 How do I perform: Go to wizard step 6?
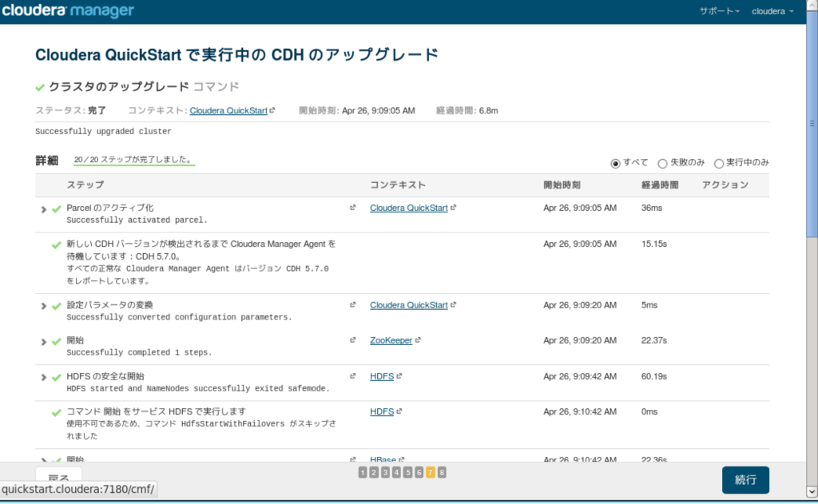pos(419,473)
